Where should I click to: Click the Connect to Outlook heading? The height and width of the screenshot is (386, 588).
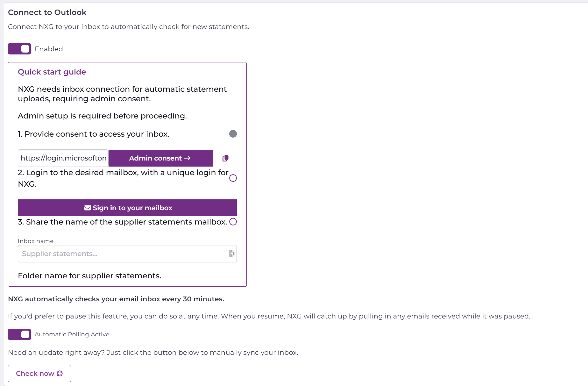point(47,12)
